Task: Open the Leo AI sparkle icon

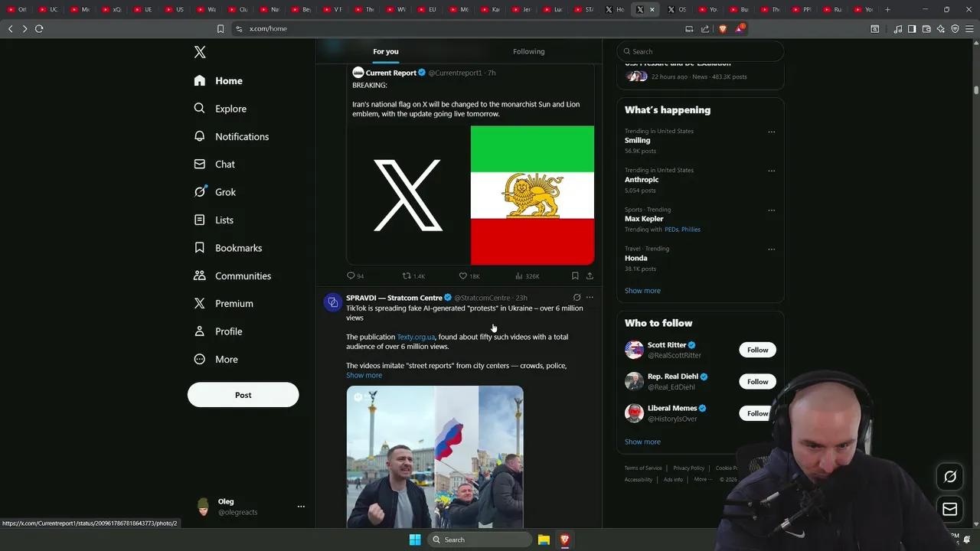Action: (x=941, y=29)
